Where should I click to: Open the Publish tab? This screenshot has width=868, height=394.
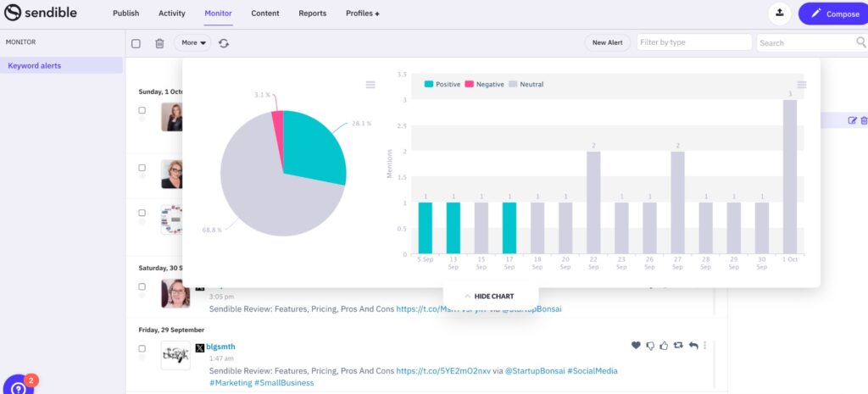[x=126, y=14]
